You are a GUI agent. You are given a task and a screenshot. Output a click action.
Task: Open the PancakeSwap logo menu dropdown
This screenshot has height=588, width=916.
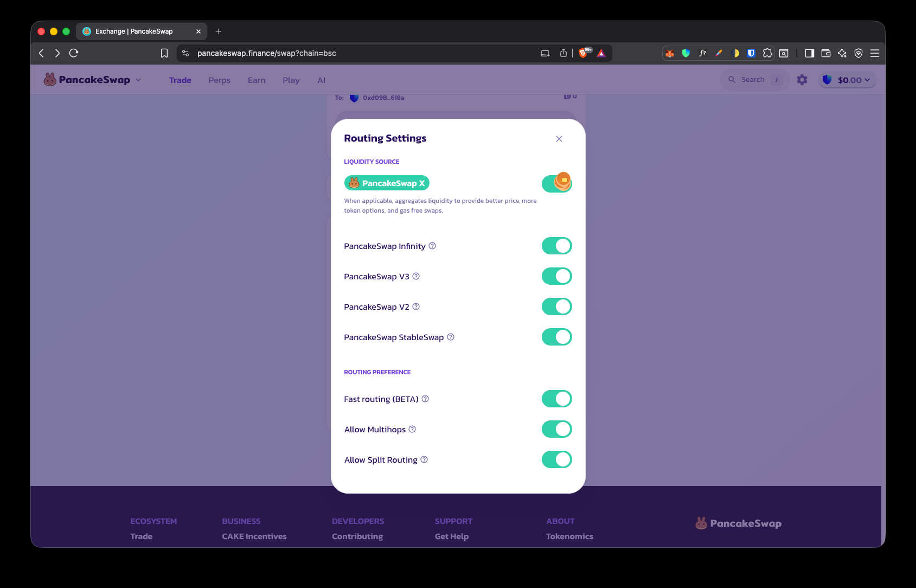92,80
